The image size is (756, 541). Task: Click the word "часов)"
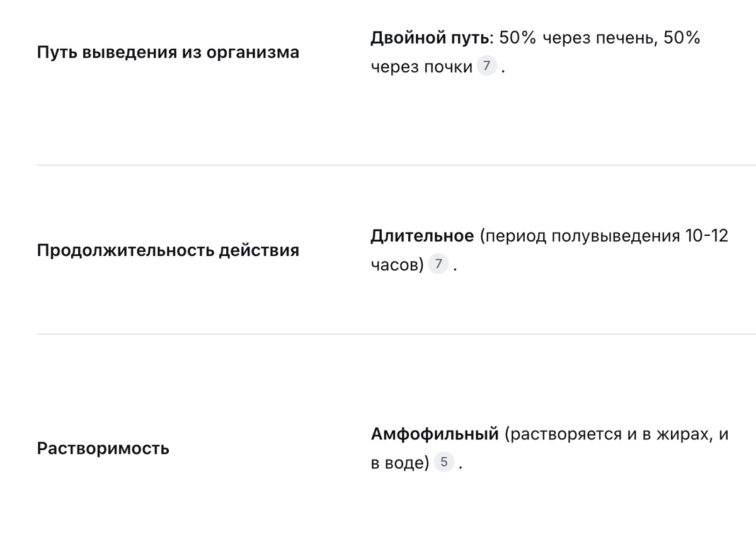397,265
